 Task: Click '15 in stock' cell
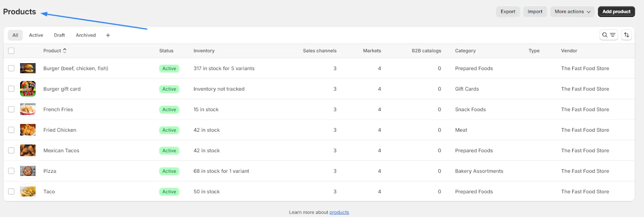206,110
